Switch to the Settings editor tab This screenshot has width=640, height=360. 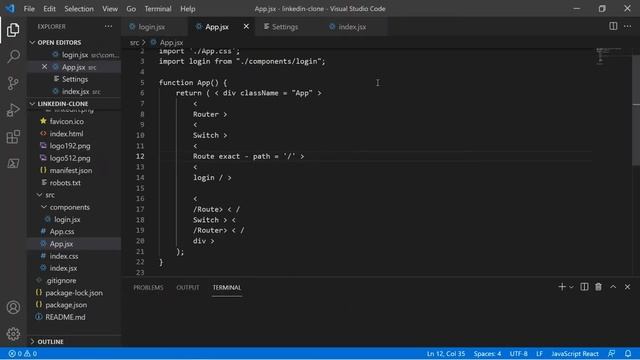click(x=284, y=27)
